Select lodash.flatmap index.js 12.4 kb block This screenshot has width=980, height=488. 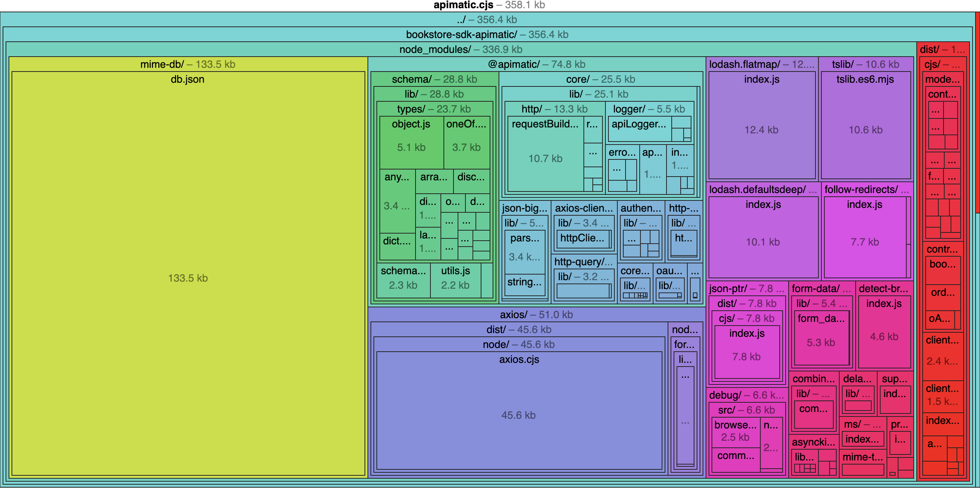coord(761,129)
